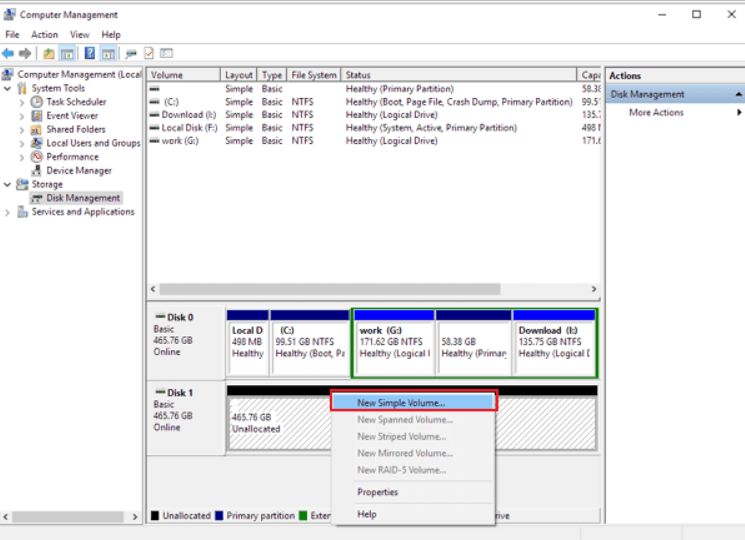Expand the Services and Applications node
Viewport: 745px width, 540px height.
(9, 212)
